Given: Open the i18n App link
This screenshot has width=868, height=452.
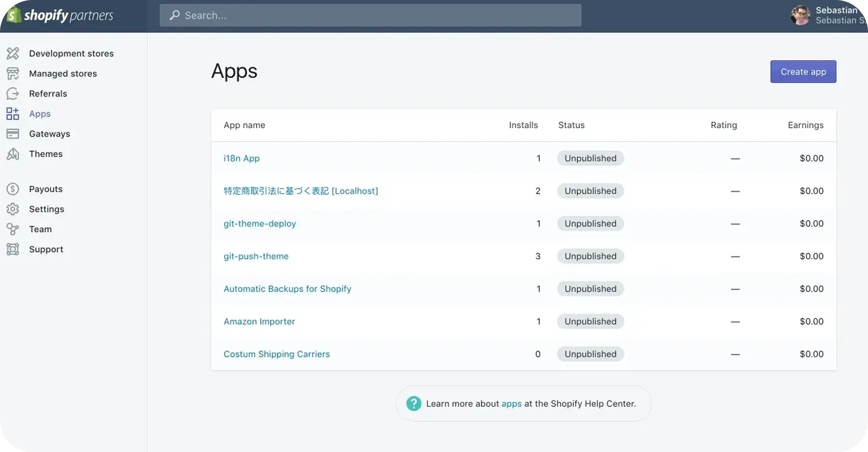Looking at the screenshot, I should point(241,158).
